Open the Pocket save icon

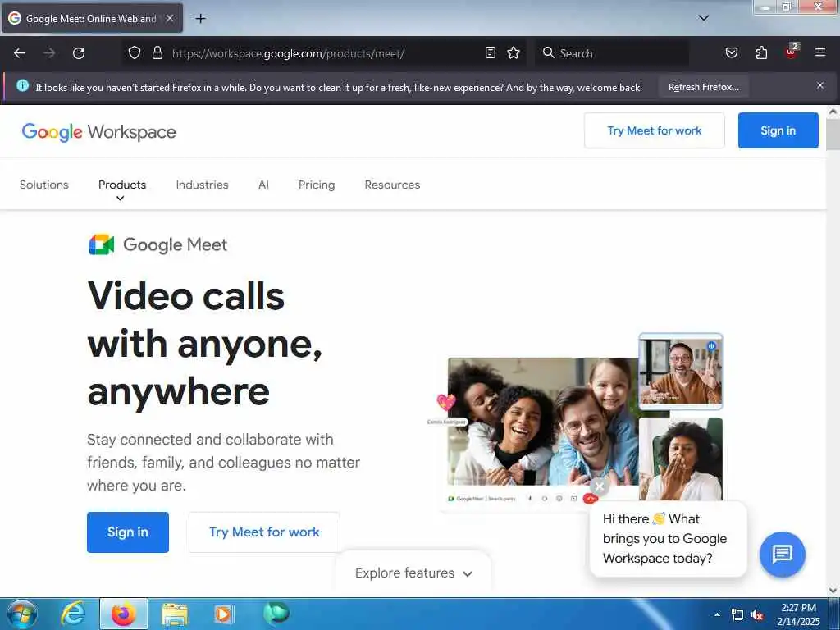click(731, 52)
